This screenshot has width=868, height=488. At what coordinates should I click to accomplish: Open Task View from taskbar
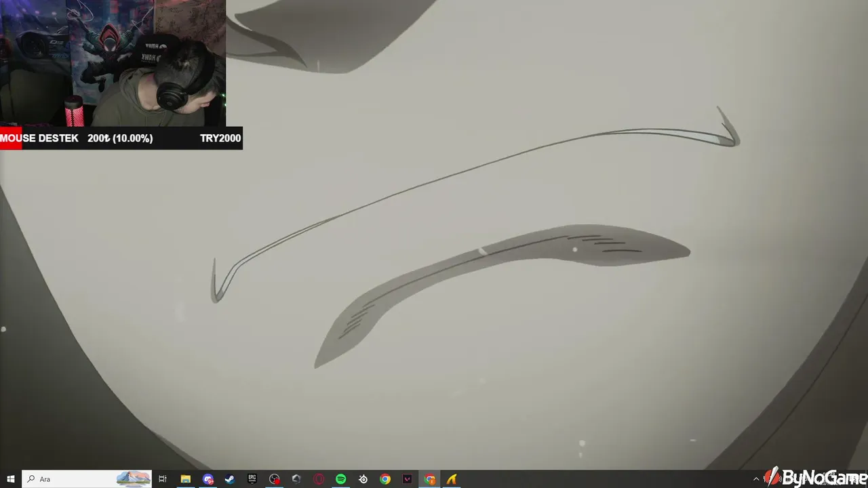point(163,479)
